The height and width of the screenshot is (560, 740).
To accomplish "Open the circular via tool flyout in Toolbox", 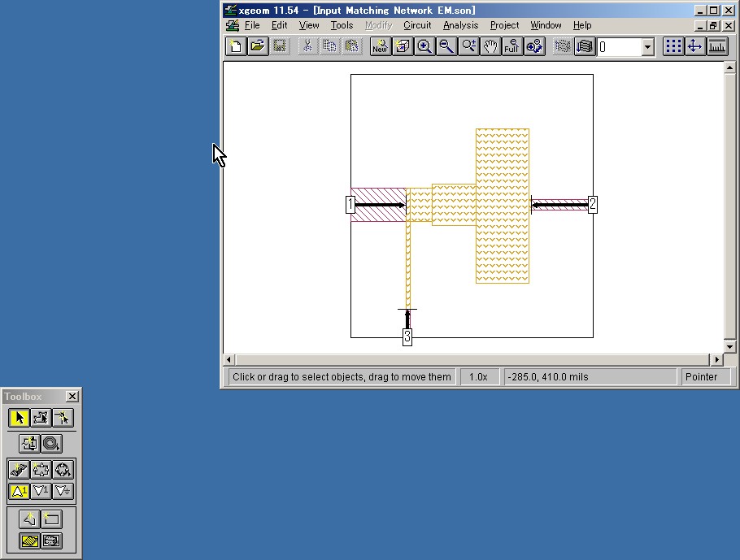I will pyautogui.click(x=63, y=470).
